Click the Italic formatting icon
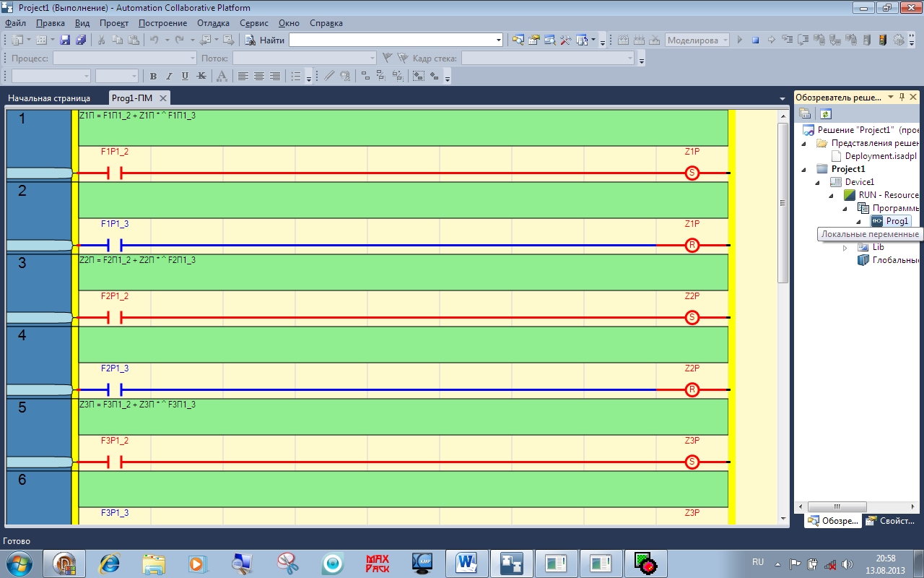The height and width of the screenshot is (578, 924). point(169,76)
